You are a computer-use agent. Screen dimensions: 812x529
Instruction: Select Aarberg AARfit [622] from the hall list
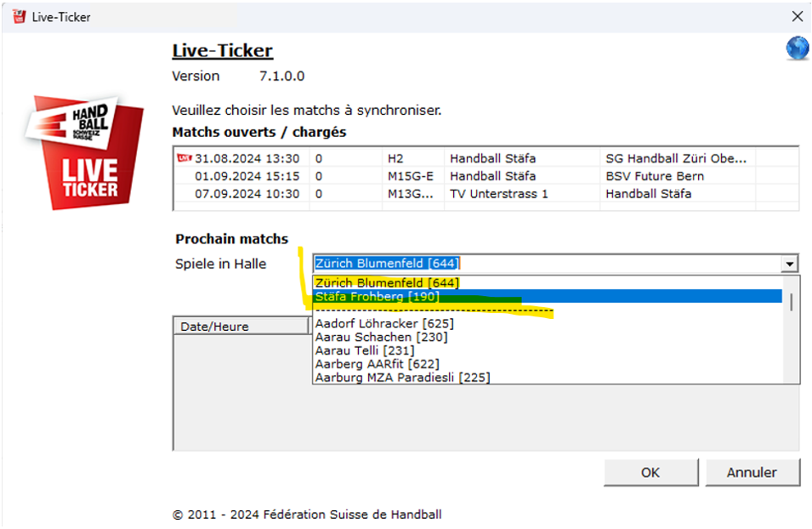pos(377,364)
